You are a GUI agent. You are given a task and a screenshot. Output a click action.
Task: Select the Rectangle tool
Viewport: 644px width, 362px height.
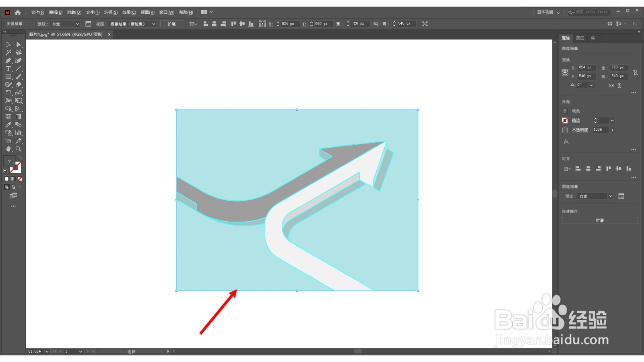click(8, 77)
